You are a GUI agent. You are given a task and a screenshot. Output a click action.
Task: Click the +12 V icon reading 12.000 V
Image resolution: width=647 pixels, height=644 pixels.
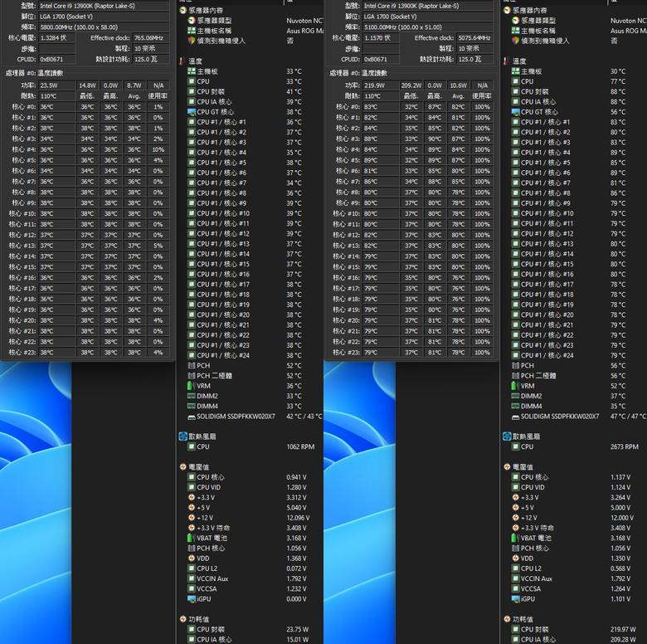(x=515, y=518)
